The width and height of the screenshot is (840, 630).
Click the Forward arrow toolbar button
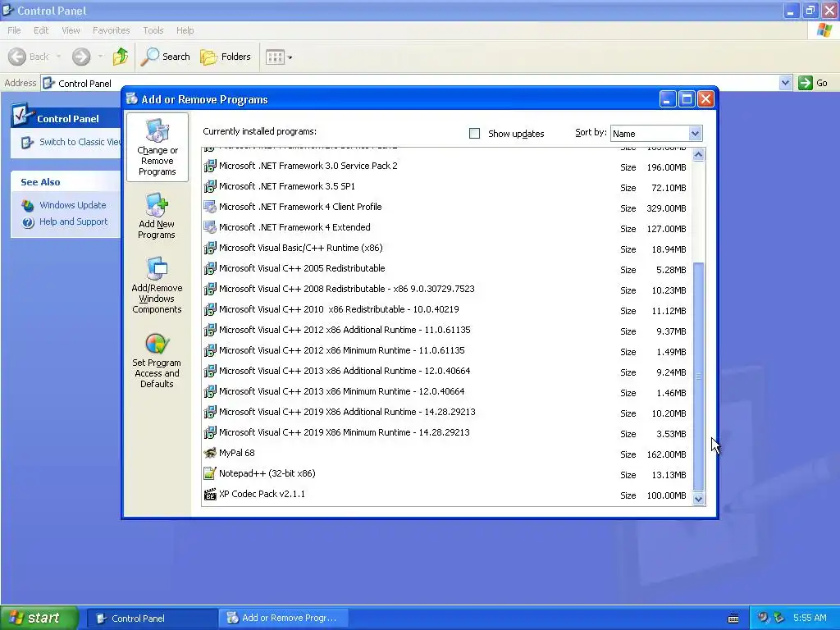[81, 57]
